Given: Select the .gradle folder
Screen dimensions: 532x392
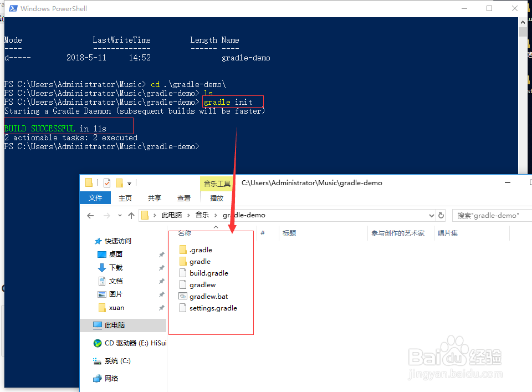Looking at the screenshot, I should pyautogui.click(x=196, y=250).
